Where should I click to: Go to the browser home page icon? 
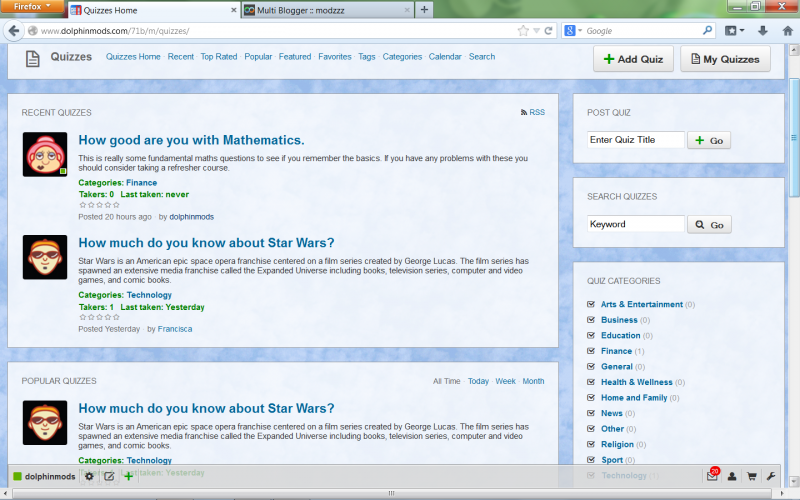tap(788, 31)
